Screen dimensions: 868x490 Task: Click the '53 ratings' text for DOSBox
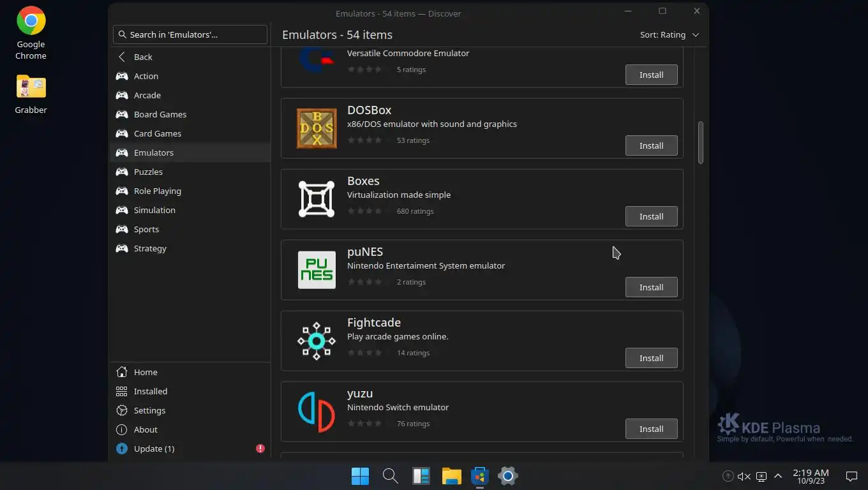pos(413,140)
